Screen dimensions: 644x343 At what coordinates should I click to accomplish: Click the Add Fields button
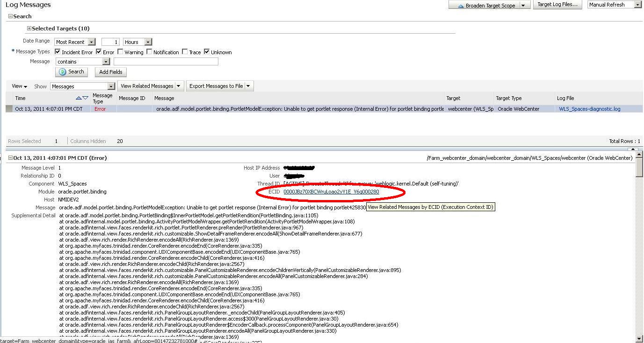point(110,72)
